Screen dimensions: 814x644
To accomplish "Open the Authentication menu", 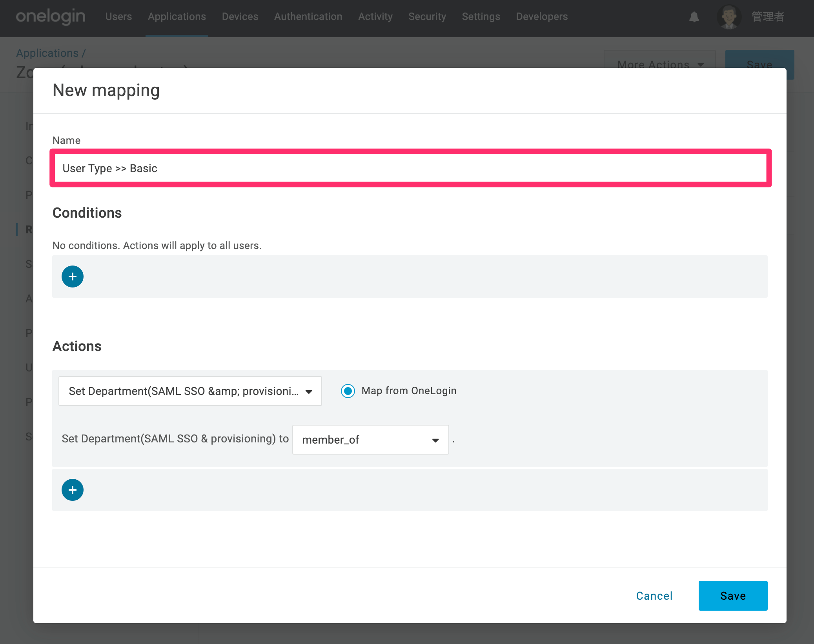I will point(308,17).
